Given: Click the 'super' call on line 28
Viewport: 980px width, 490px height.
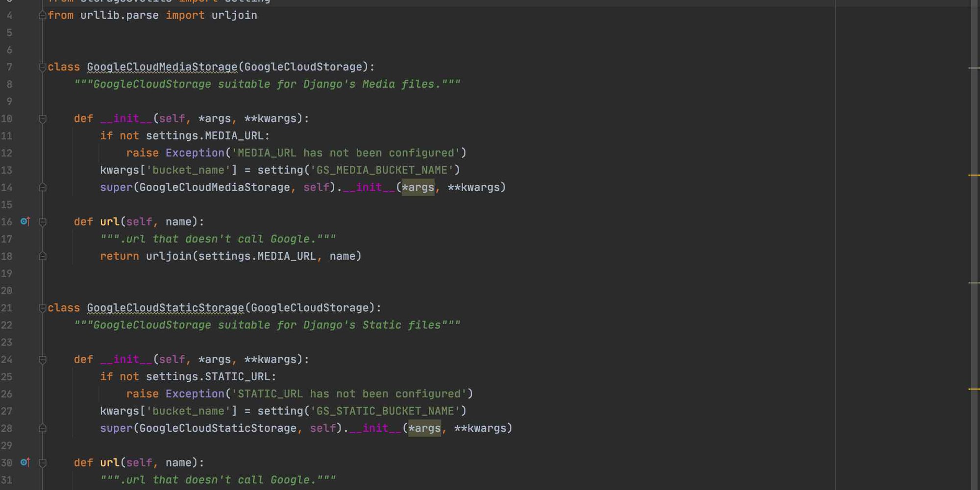Looking at the screenshot, I should coord(116,428).
